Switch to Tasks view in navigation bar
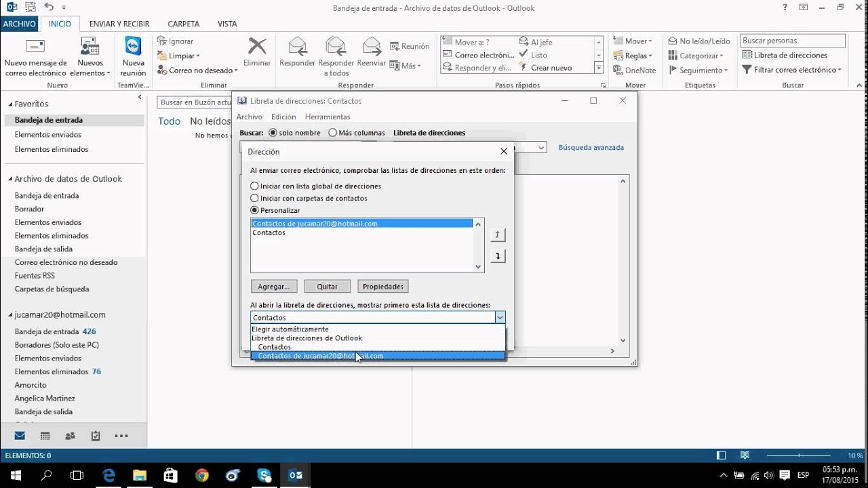The height and width of the screenshot is (488, 868). pos(96,436)
